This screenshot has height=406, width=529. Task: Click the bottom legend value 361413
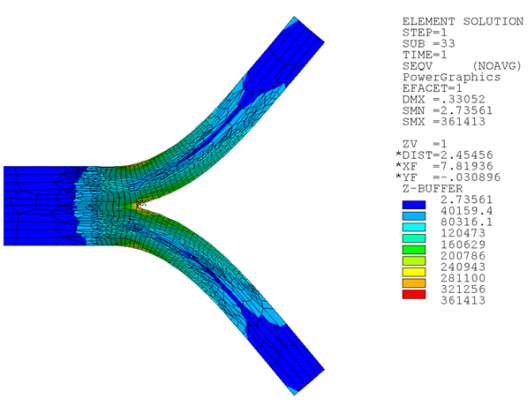click(x=463, y=300)
